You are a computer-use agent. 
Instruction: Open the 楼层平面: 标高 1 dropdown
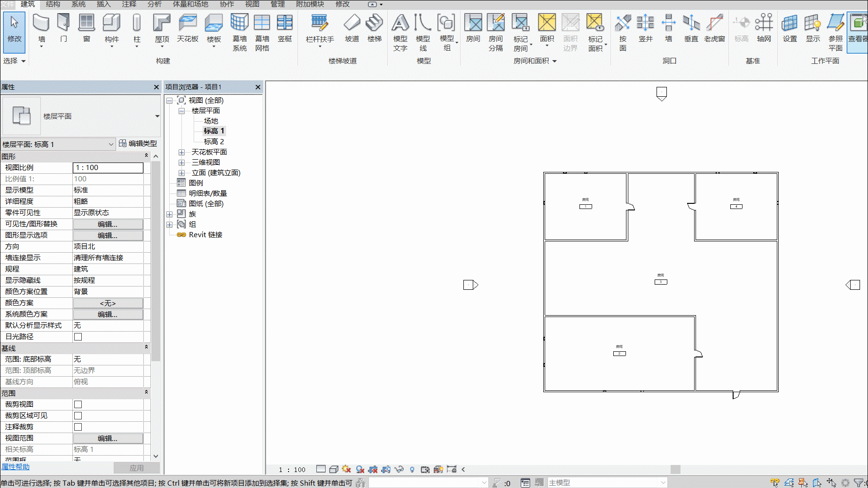58,144
